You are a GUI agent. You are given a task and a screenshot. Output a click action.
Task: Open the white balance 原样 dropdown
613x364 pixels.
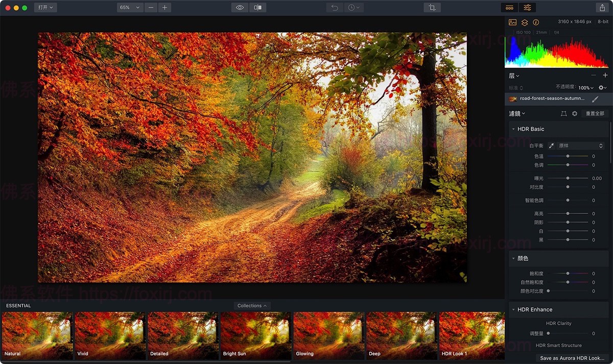click(x=581, y=146)
